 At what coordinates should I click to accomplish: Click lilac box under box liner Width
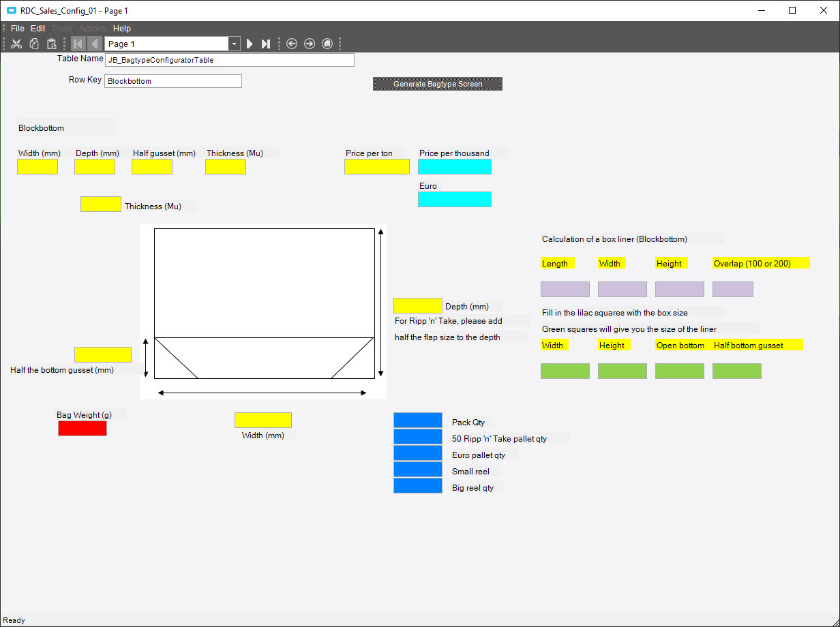pos(622,290)
